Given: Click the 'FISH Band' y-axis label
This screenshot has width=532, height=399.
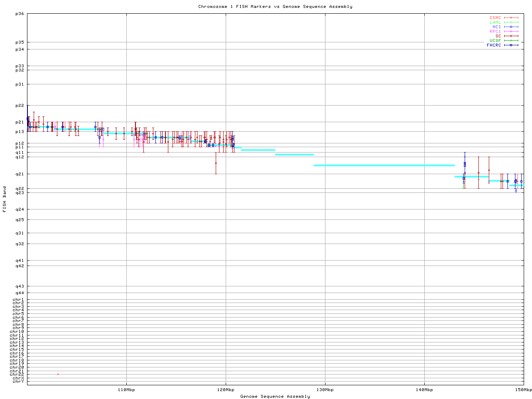Looking at the screenshot, I should 5,199.
